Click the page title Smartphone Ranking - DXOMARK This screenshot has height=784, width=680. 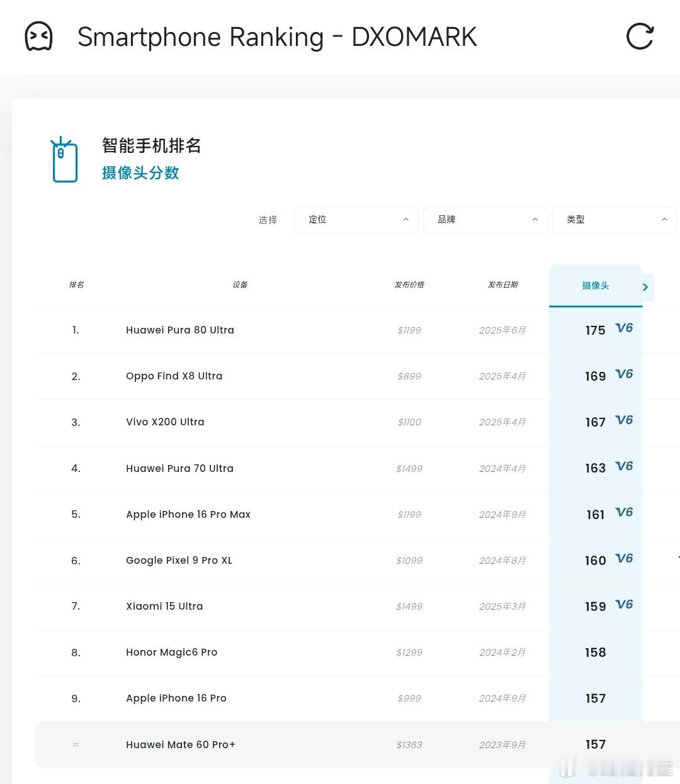coord(277,37)
